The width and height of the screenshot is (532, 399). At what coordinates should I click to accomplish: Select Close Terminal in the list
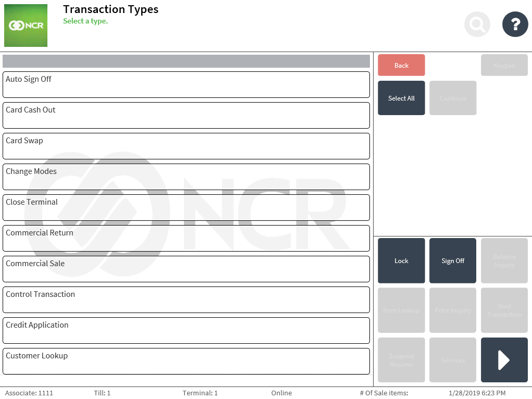point(186,207)
